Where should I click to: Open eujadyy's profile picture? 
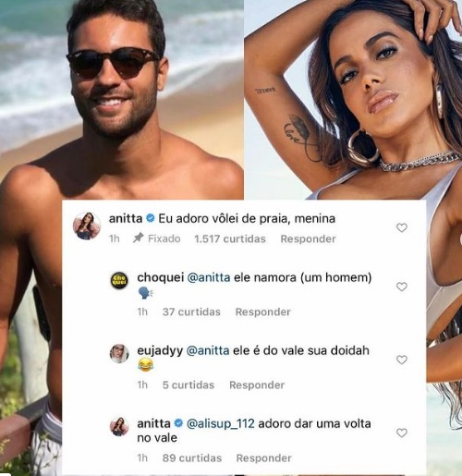[119, 354]
